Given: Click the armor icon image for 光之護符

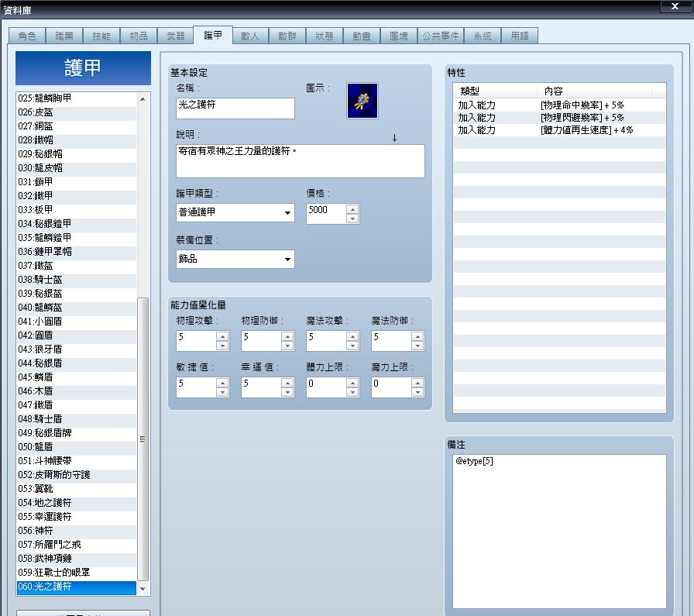Looking at the screenshot, I should (x=362, y=101).
